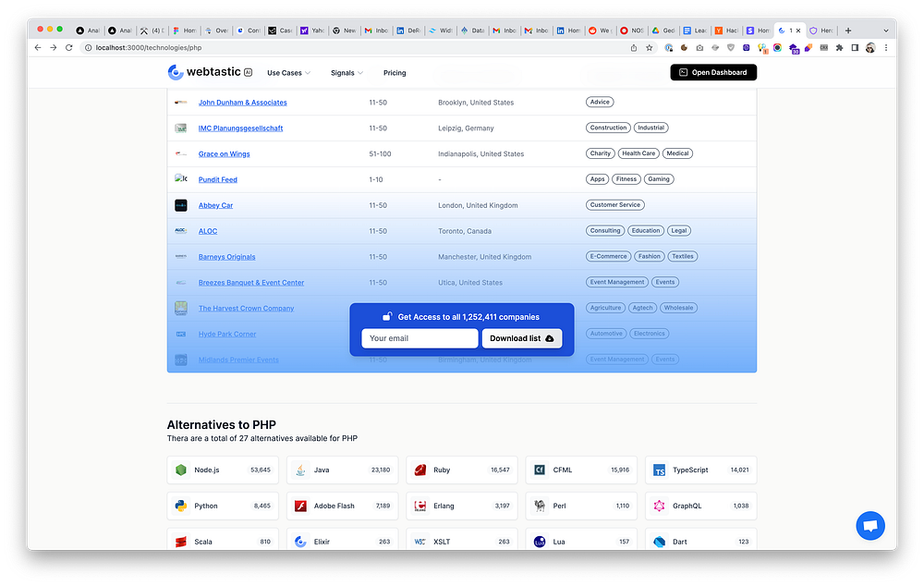Close the active browser tab

pos(798,31)
